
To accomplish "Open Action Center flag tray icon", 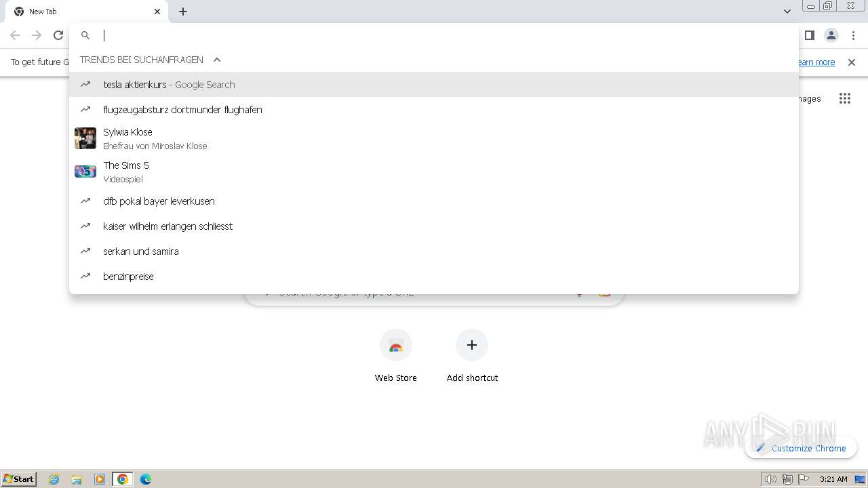I will 804,479.
